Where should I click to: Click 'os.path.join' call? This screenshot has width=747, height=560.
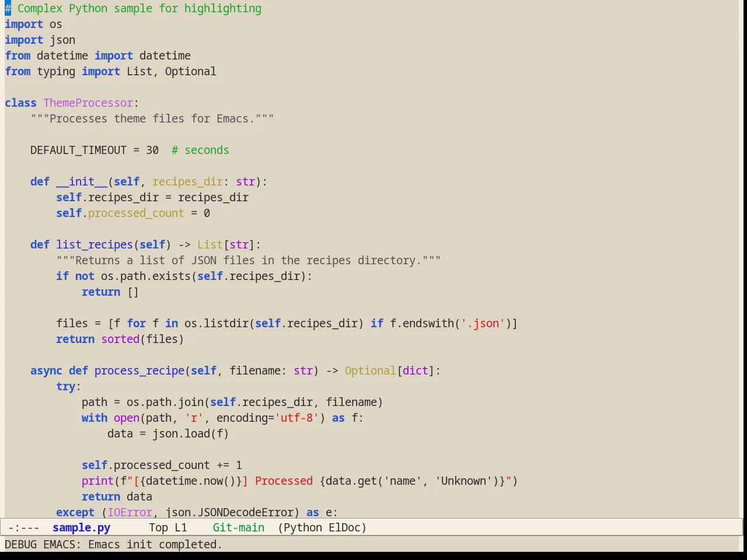click(165, 402)
